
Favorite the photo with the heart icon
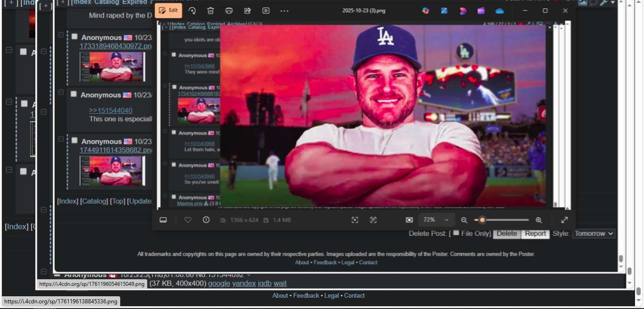188,220
